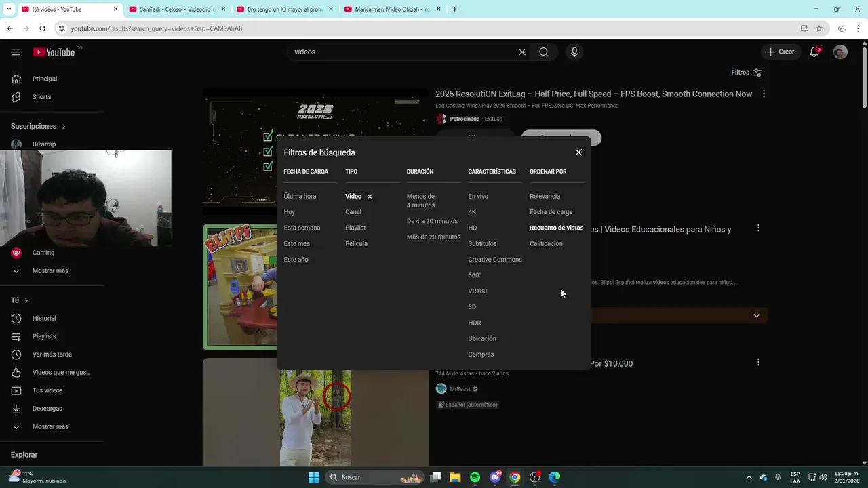Image resolution: width=868 pixels, height=488 pixels.
Task: Switch to the SamFadi Celoso tab
Action: coord(177,9)
